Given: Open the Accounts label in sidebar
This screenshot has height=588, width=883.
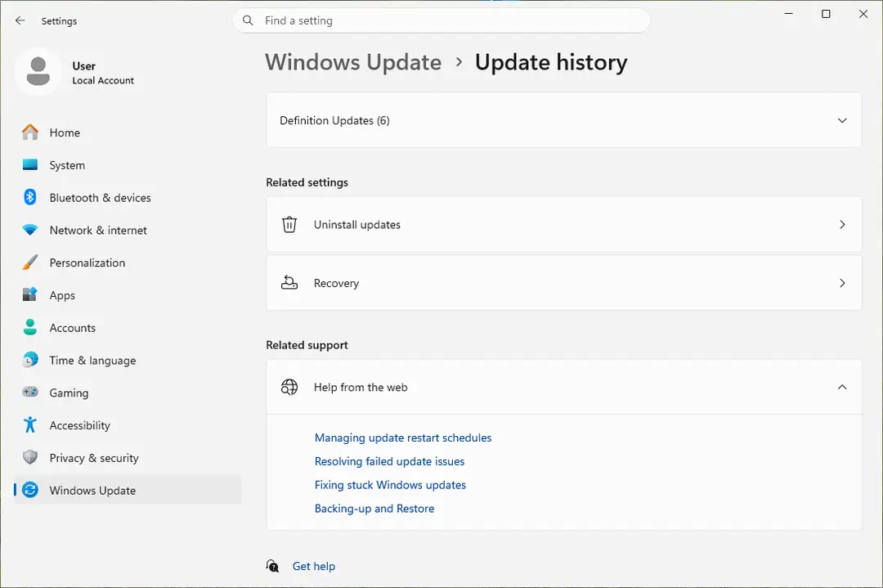Looking at the screenshot, I should click(72, 328).
